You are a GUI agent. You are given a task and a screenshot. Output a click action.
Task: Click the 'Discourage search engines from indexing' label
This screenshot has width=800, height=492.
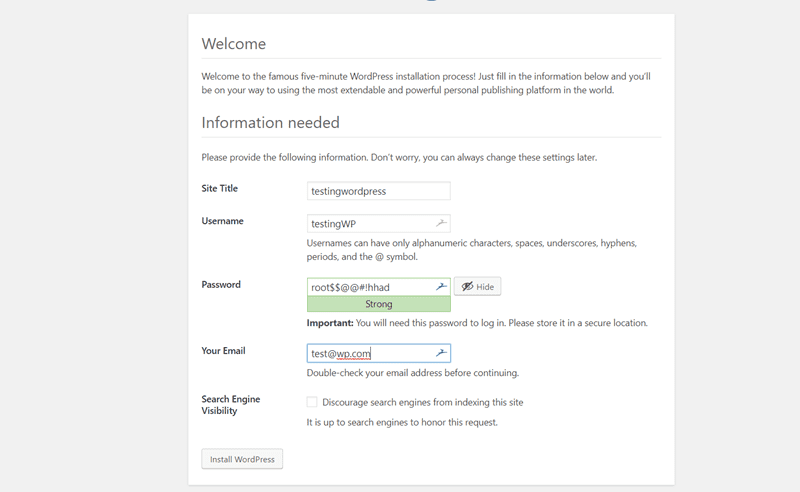(x=423, y=403)
